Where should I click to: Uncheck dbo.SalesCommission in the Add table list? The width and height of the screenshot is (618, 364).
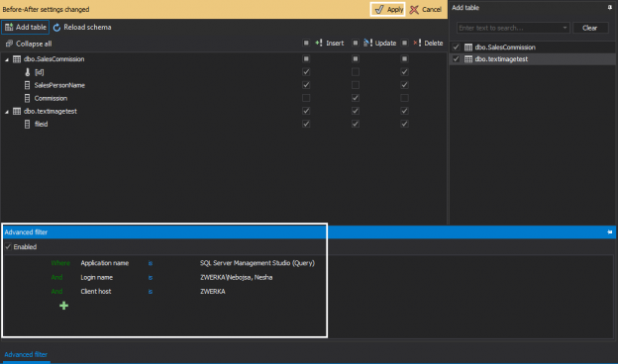point(456,47)
